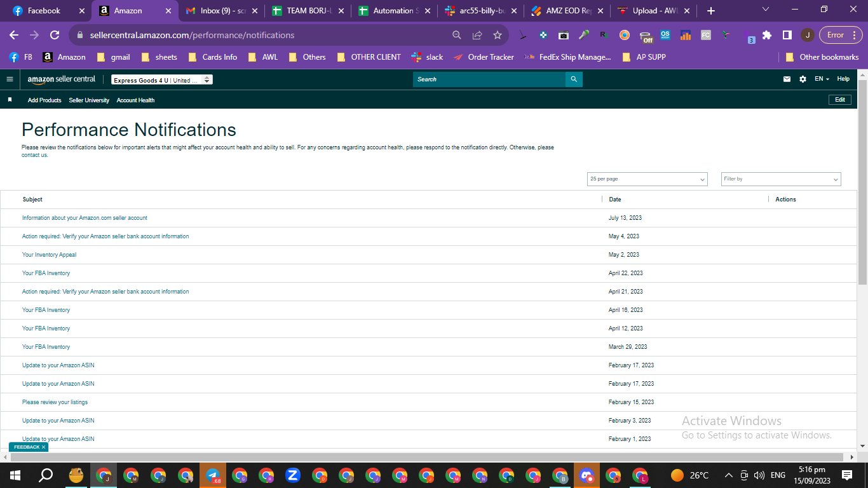Open Seller University menu item
The width and height of the screenshot is (868, 488).
[x=89, y=100]
